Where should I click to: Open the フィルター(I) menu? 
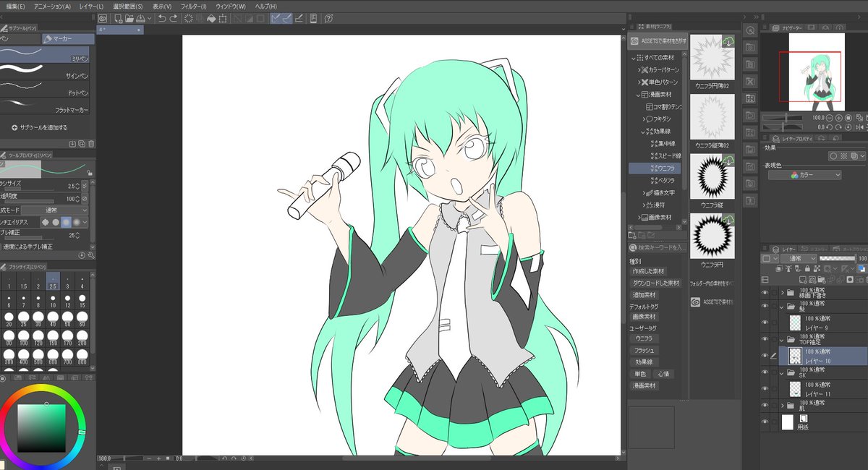(193, 6)
